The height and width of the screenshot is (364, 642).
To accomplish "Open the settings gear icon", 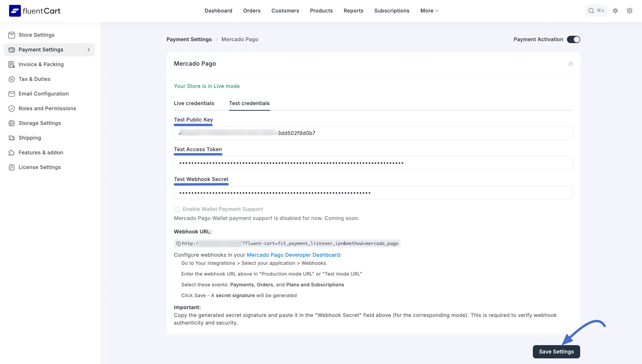I will point(629,11).
